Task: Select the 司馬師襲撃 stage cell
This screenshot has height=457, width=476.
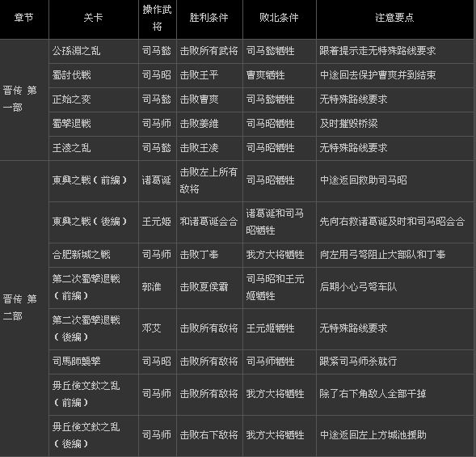Action: point(94,362)
